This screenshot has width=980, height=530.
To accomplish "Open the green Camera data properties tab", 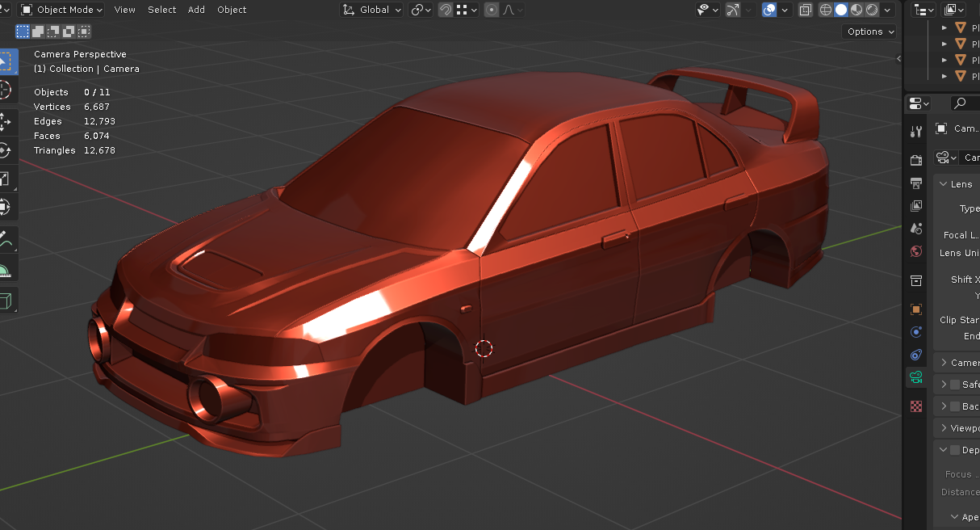I will 916,377.
